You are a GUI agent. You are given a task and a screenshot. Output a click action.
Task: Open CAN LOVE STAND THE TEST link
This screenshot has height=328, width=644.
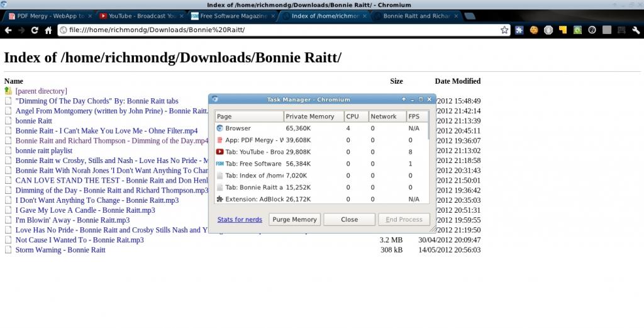112,181
